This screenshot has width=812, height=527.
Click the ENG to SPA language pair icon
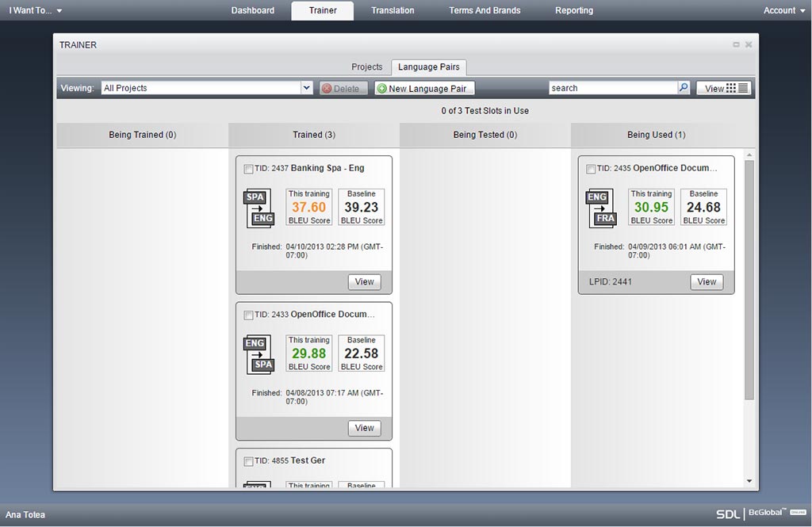[x=259, y=355]
